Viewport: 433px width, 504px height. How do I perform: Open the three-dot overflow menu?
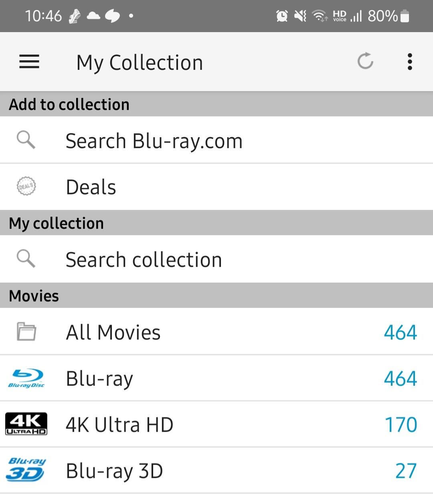click(x=409, y=62)
